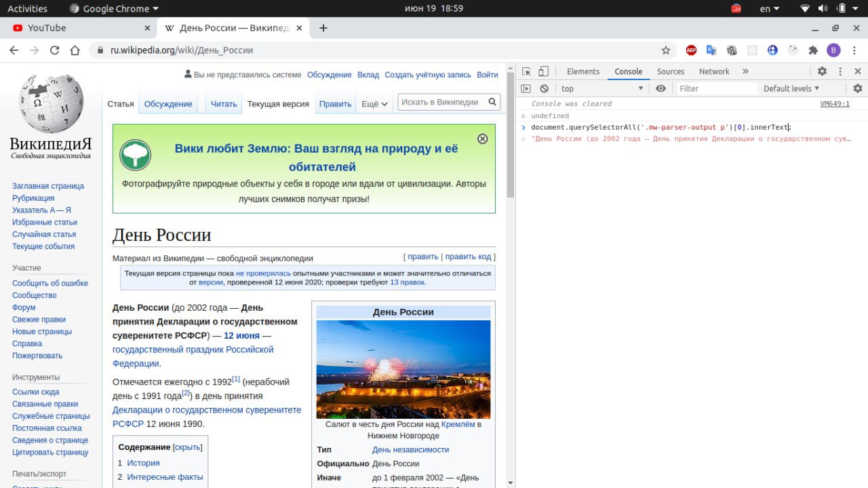Reload the current page
This screenshot has height=488, width=868.
pyautogui.click(x=55, y=50)
